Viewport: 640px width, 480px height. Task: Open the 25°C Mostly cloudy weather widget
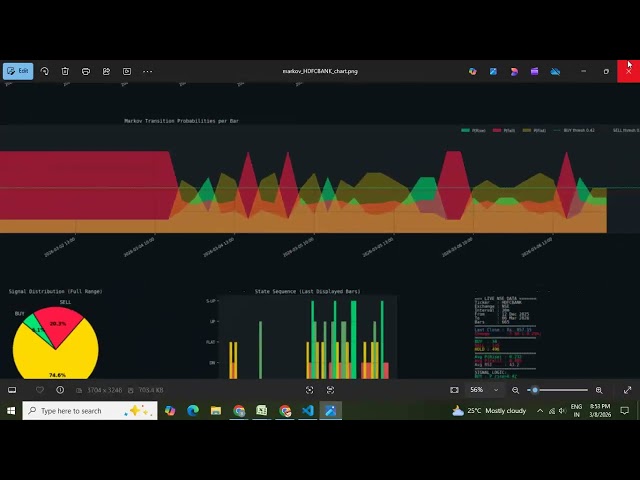click(x=489, y=411)
